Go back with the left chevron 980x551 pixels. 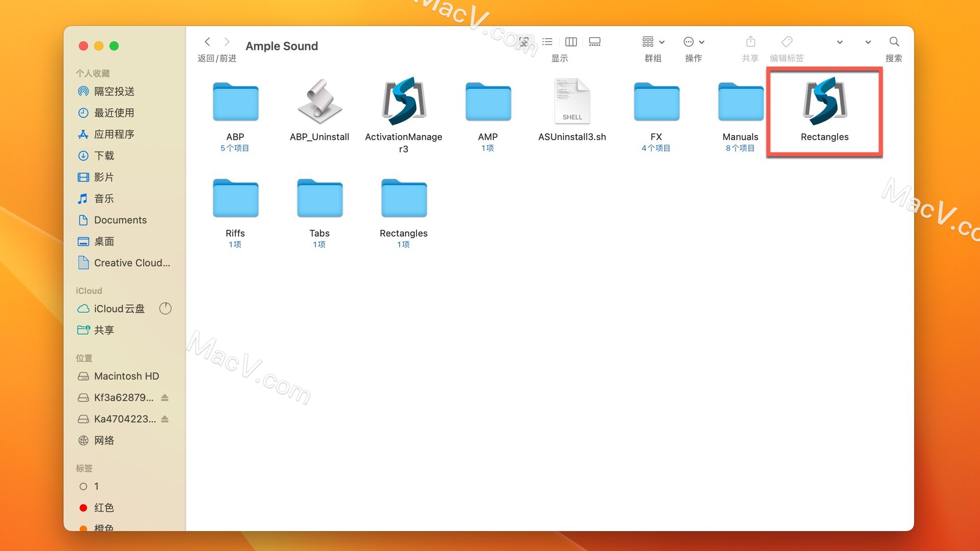click(x=207, y=42)
